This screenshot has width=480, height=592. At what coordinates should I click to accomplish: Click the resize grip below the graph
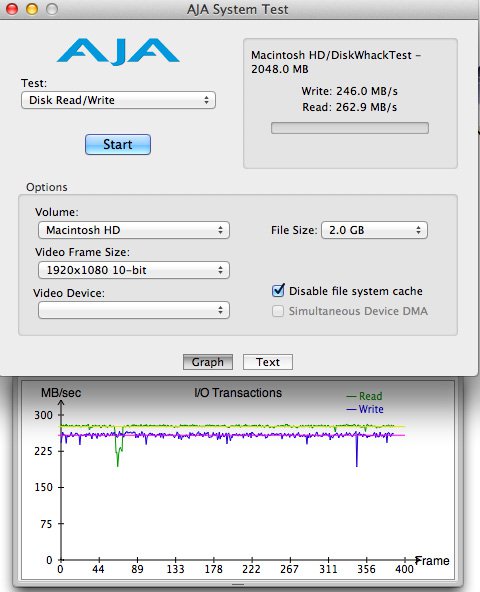point(238,584)
